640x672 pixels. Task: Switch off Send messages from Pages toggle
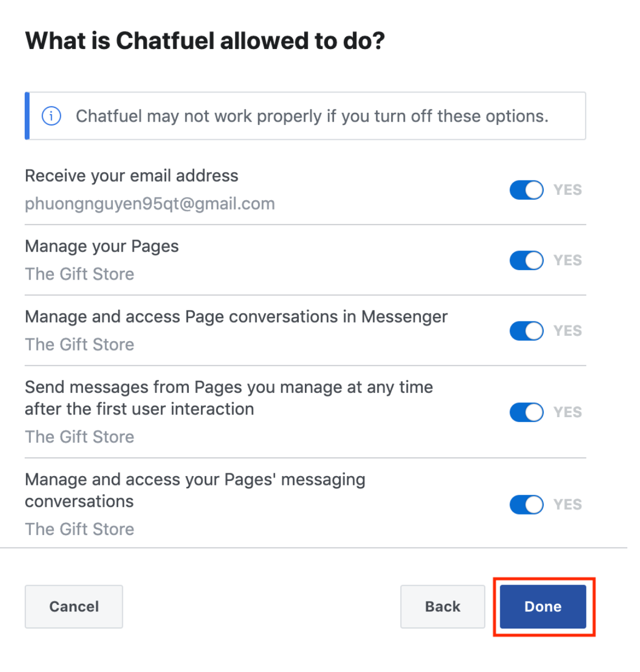526,412
